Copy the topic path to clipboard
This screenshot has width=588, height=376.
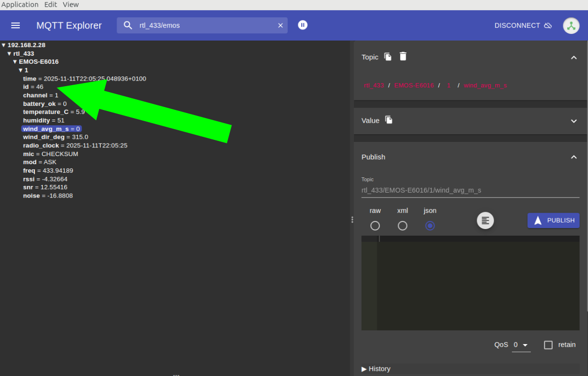(x=388, y=57)
